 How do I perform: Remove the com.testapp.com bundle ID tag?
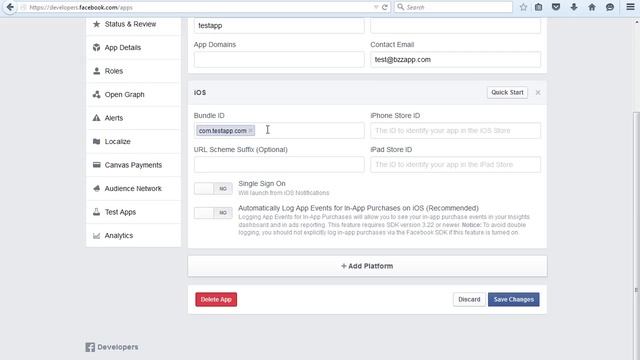pyautogui.click(x=251, y=131)
